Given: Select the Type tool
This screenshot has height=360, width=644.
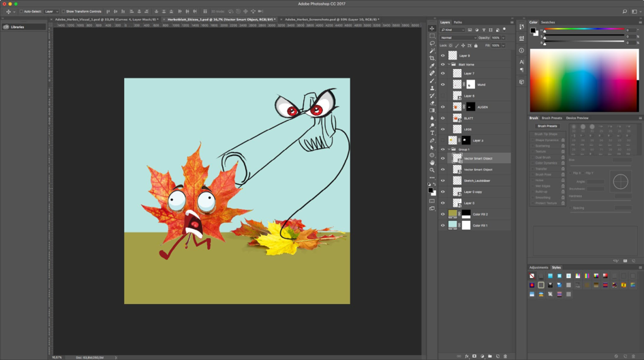Looking at the screenshot, I should [x=432, y=133].
